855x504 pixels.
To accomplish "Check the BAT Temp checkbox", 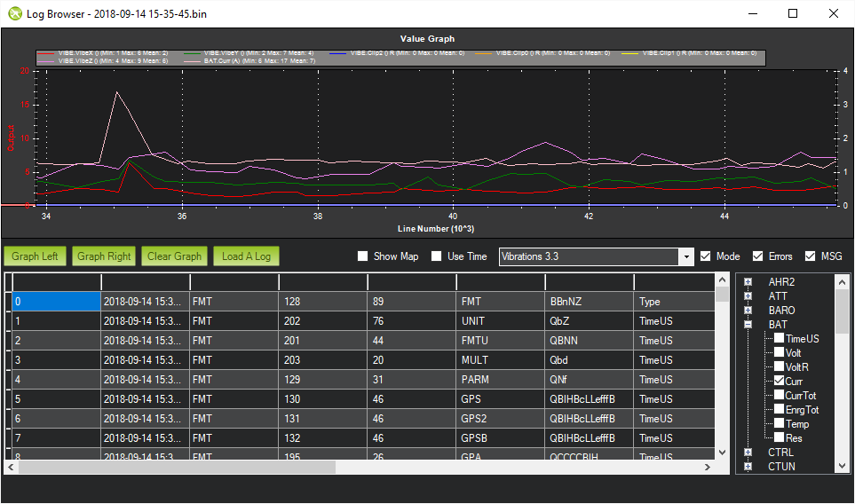I will (x=780, y=423).
